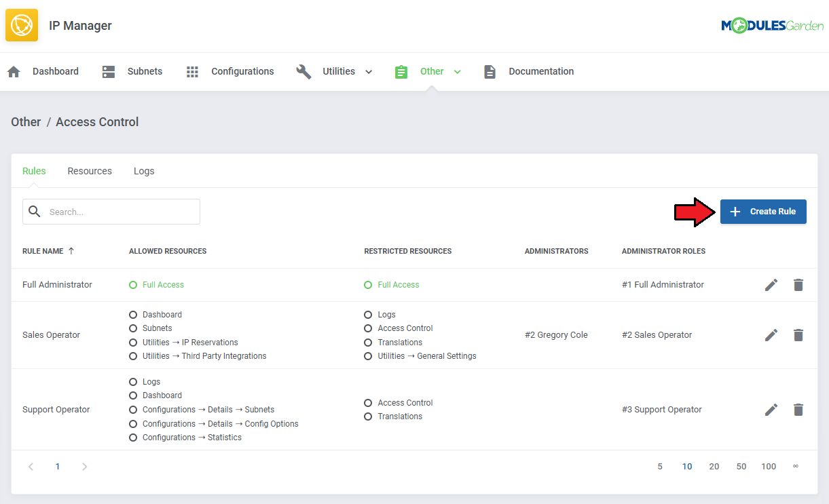
Task: Click the Subnets server icon
Action: click(109, 72)
